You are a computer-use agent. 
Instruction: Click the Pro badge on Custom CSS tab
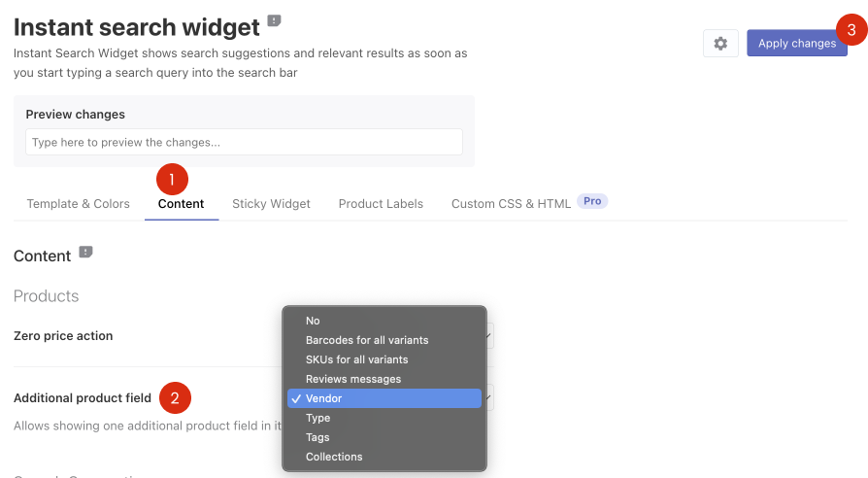(x=592, y=201)
